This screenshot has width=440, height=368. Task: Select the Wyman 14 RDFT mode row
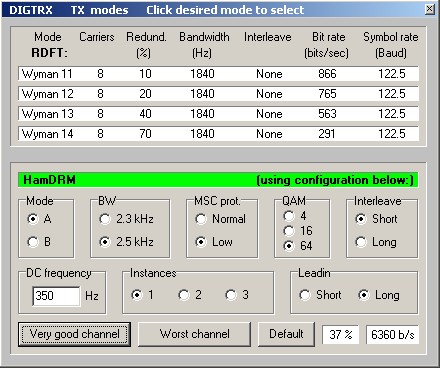tap(219, 134)
